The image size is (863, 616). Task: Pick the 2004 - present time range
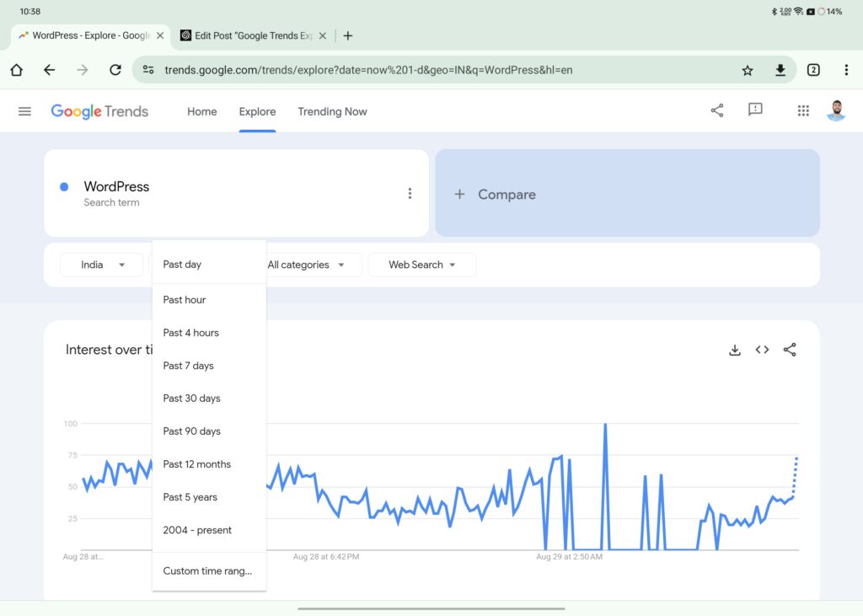coord(197,530)
